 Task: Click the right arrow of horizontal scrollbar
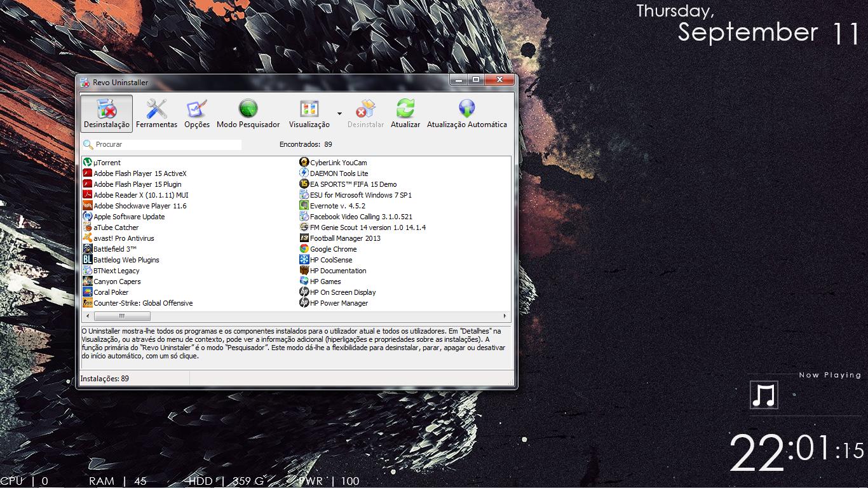pyautogui.click(x=505, y=316)
